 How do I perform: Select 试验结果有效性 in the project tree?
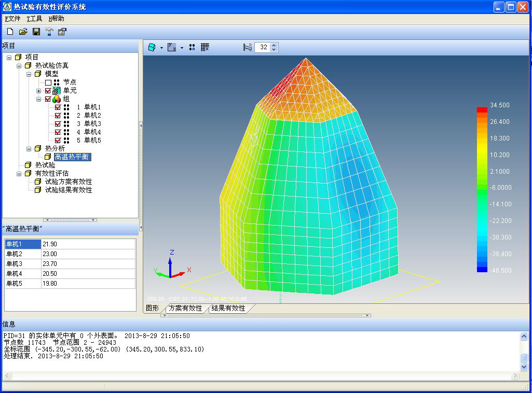(x=68, y=190)
